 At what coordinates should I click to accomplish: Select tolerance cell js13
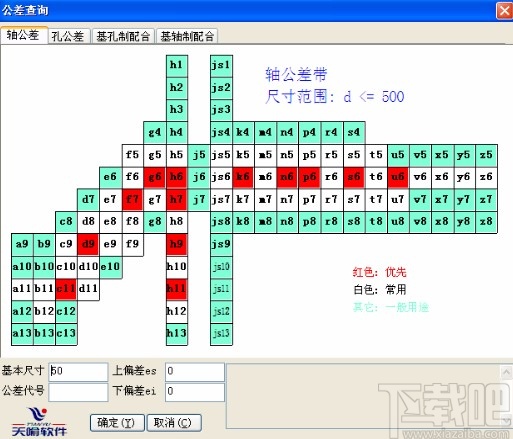[x=221, y=334]
